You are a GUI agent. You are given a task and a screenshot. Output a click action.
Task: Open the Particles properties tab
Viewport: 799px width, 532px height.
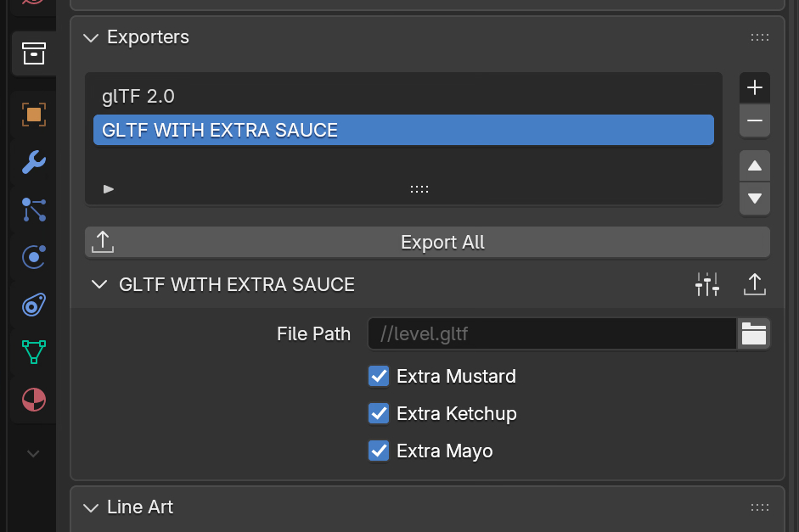click(33, 209)
